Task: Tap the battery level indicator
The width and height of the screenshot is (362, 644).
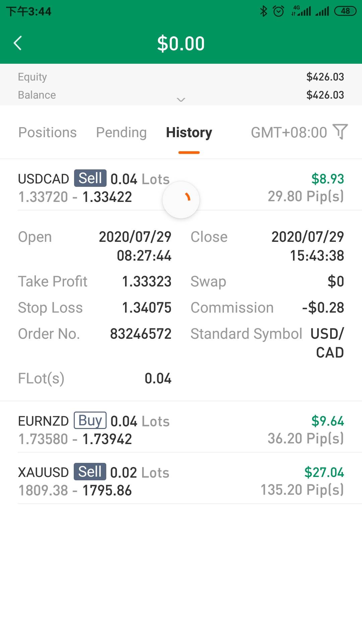Action: coord(345,11)
